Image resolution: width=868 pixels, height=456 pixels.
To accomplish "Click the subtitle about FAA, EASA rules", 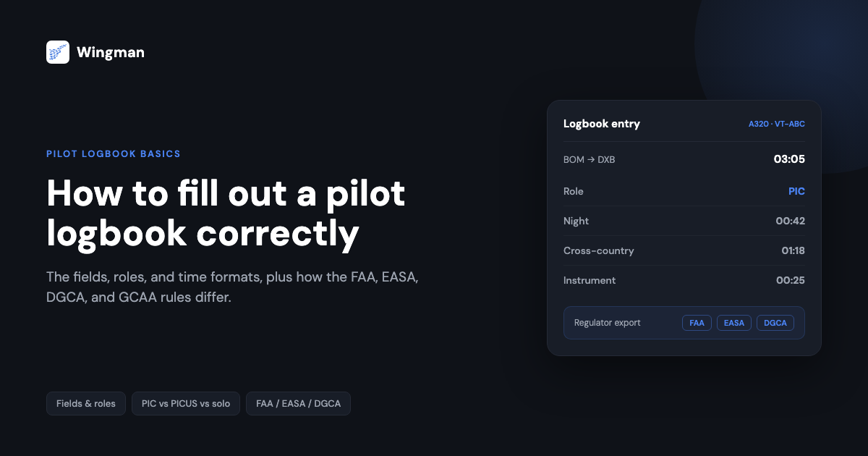I will [x=232, y=287].
